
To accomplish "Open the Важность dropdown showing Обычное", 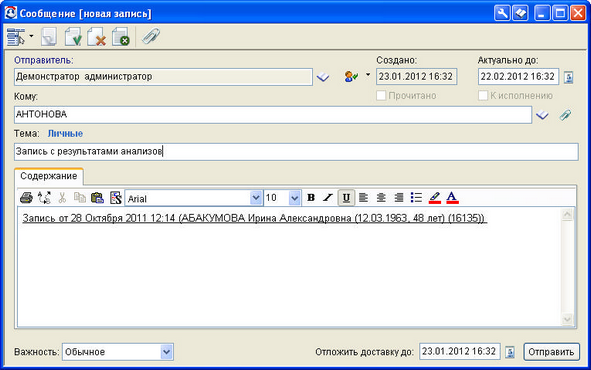I will pyautogui.click(x=166, y=352).
